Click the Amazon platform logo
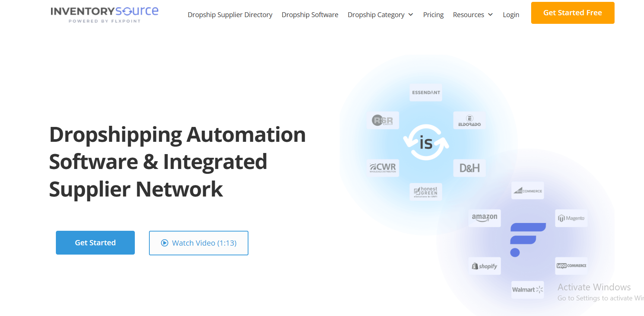Viewport: 644px width, 316px height. click(484, 218)
